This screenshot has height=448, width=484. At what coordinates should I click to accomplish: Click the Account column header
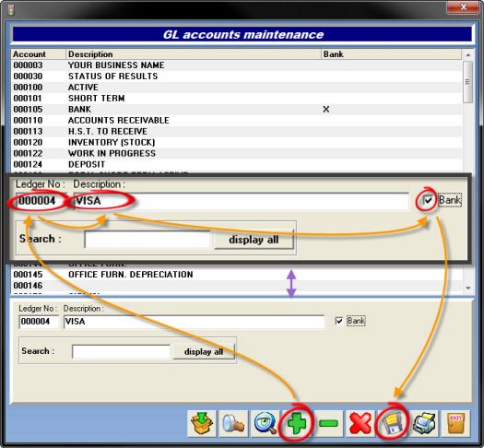point(39,54)
